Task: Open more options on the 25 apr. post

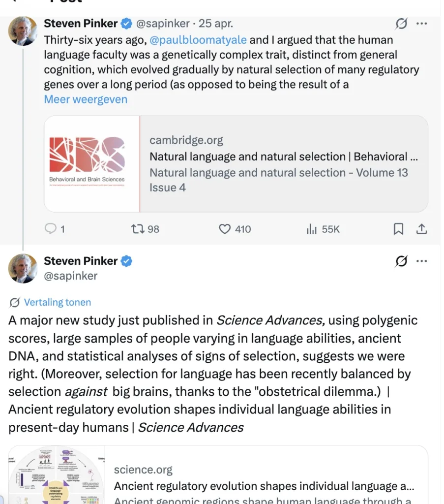Action: 421,24
